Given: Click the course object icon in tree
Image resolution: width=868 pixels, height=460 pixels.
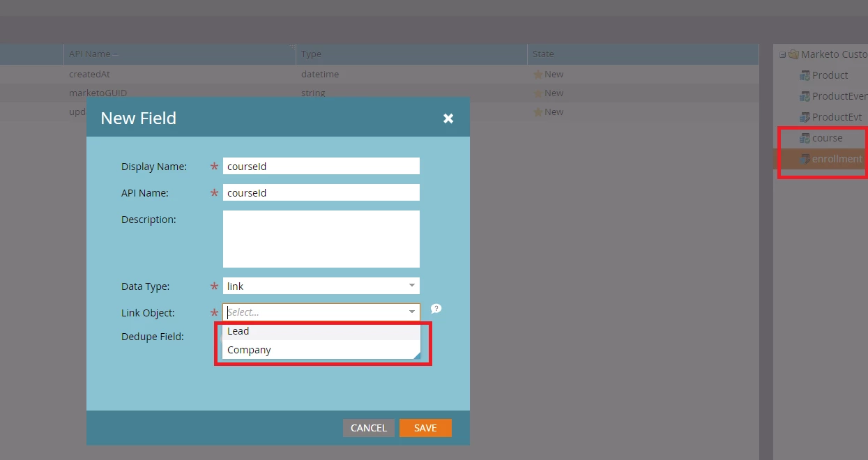Looking at the screenshot, I should [805, 138].
